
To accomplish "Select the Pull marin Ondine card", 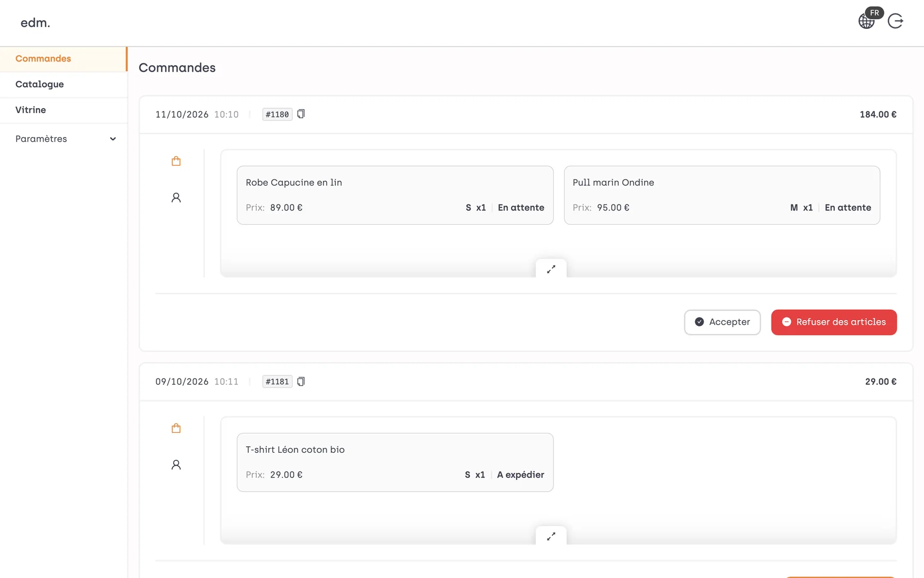I will point(722,195).
